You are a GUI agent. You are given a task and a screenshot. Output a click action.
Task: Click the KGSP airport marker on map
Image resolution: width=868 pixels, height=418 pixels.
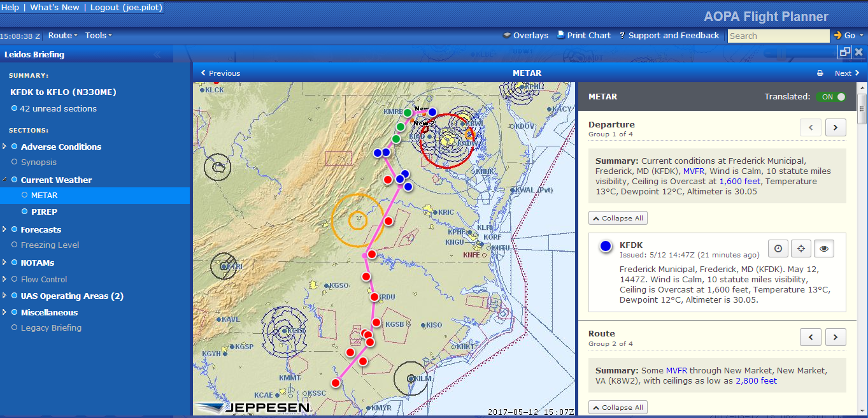[x=232, y=347]
